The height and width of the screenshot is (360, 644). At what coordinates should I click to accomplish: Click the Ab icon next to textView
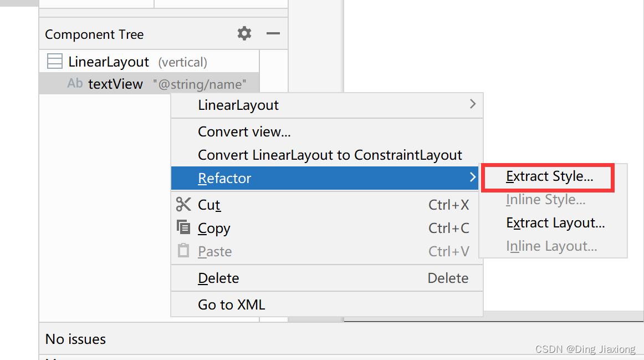click(75, 83)
